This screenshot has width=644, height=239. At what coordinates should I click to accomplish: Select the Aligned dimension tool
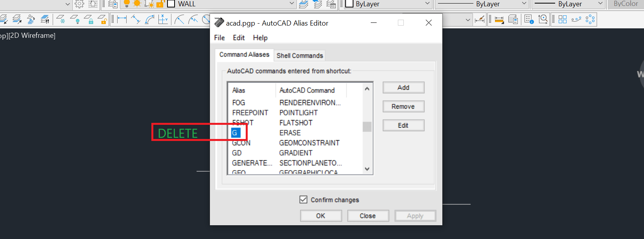pos(136,19)
